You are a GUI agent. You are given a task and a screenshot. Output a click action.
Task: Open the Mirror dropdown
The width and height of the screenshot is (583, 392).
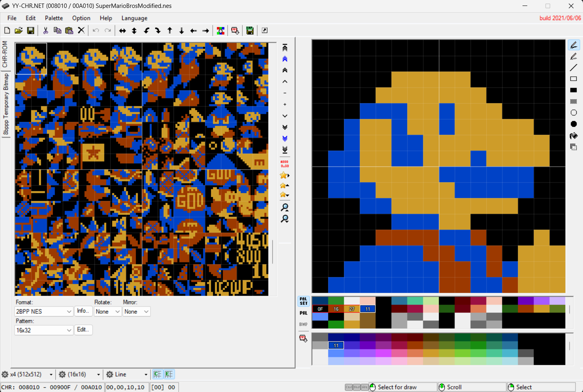point(136,311)
